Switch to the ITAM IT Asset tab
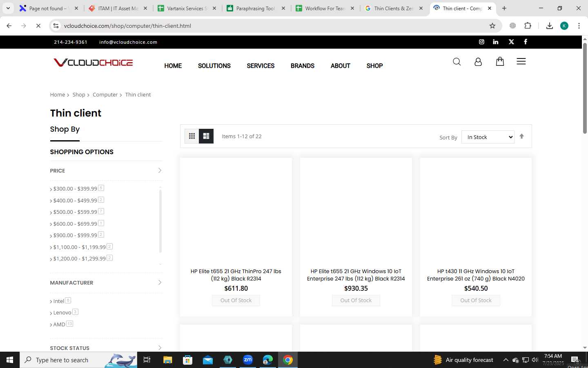Viewport: 588px width, 368px height. coord(118,8)
